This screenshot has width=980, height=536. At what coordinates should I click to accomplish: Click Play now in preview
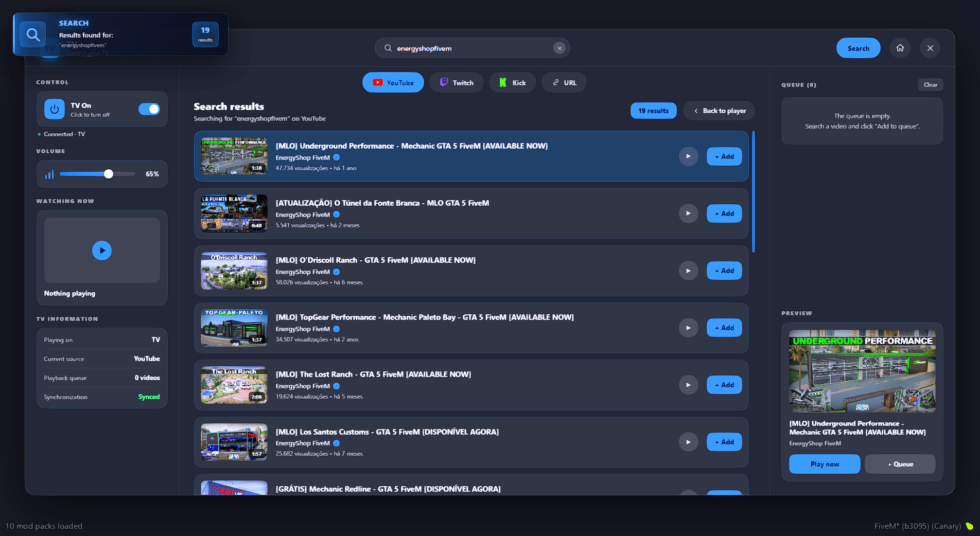tap(825, 464)
